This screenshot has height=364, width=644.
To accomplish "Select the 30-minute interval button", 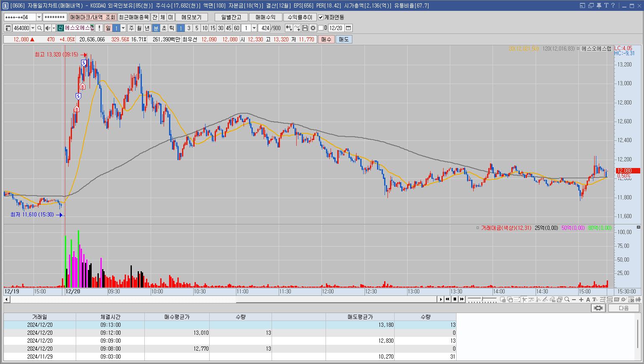I will [x=221, y=28].
